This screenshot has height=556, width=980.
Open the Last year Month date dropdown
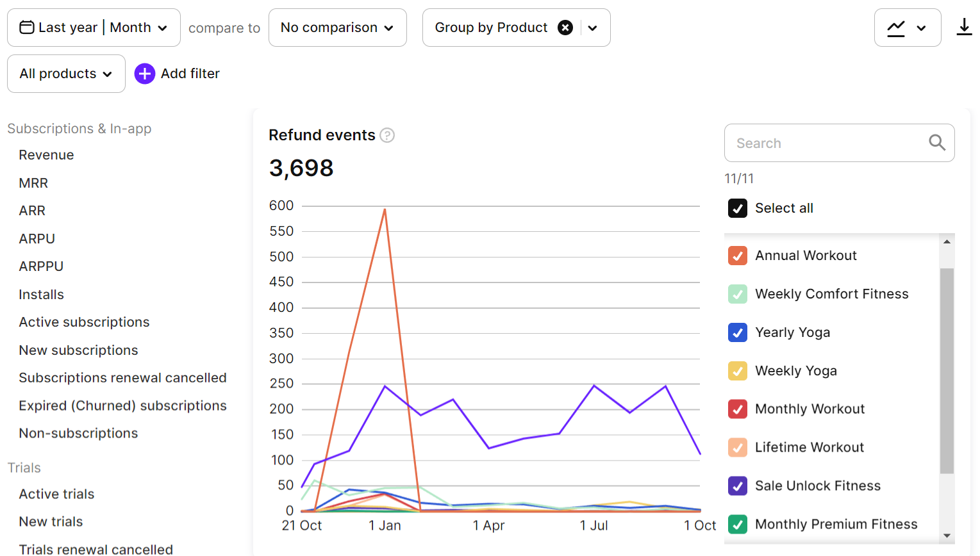click(93, 27)
